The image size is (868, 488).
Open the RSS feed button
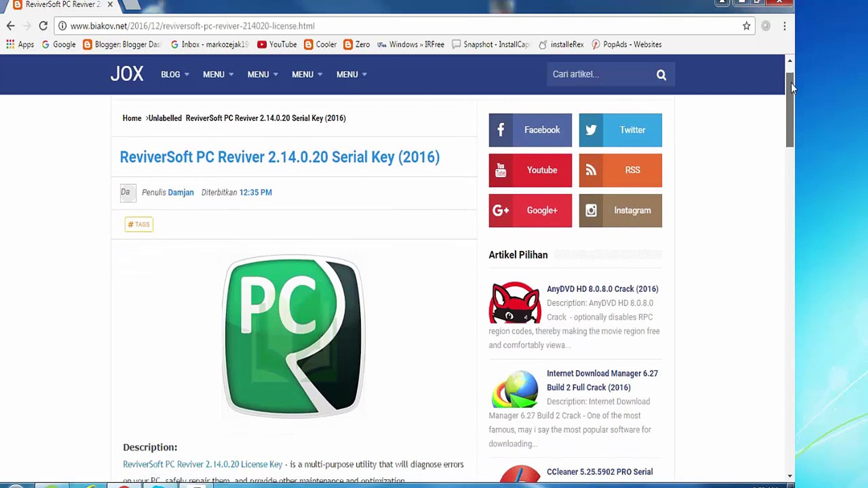[x=620, y=170]
